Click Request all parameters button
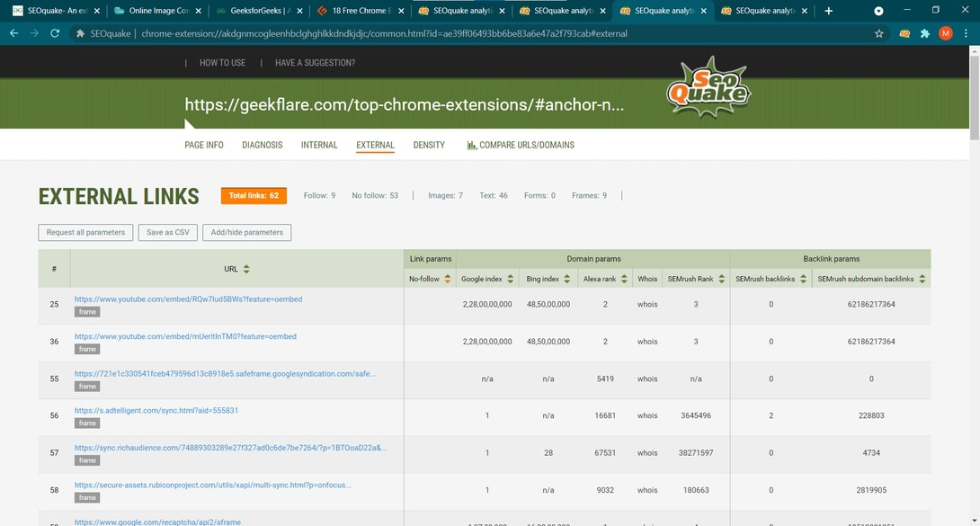Image resolution: width=980 pixels, height=526 pixels. point(85,232)
